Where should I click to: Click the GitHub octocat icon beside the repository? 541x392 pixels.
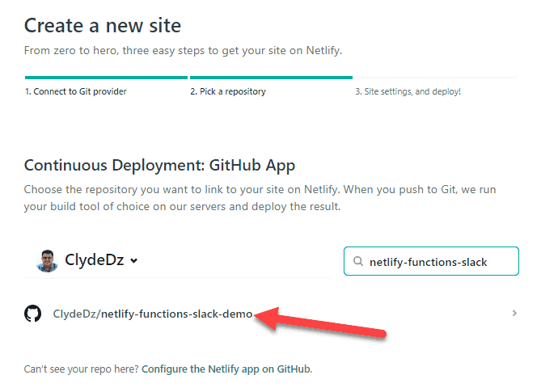pyautogui.click(x=33, y=314)
